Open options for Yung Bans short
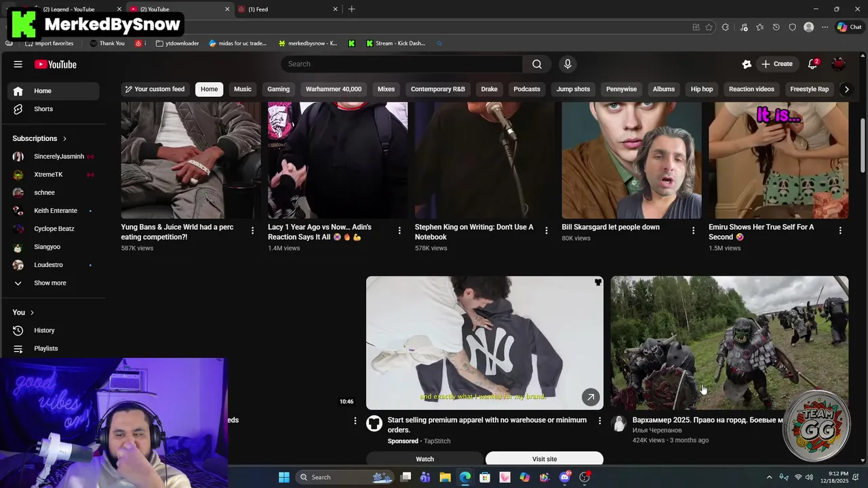Image resolution: width=868 pixels, height=488 pixels. tap(252, 230)
